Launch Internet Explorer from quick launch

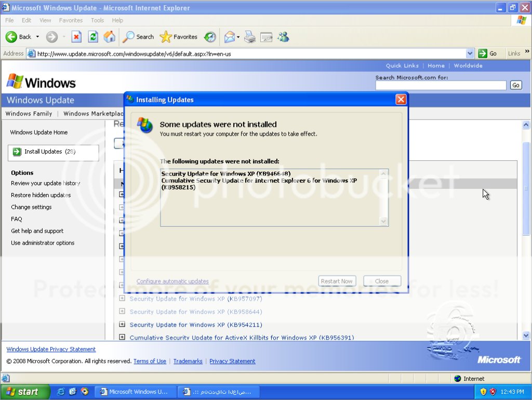click(x=61, y=392)
